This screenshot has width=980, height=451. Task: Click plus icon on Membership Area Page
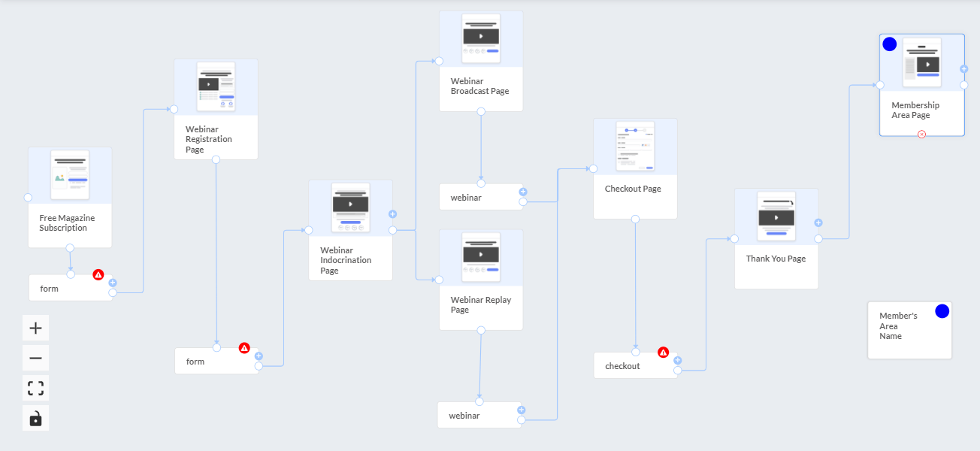pyautogui.click(x=963, y=69)
